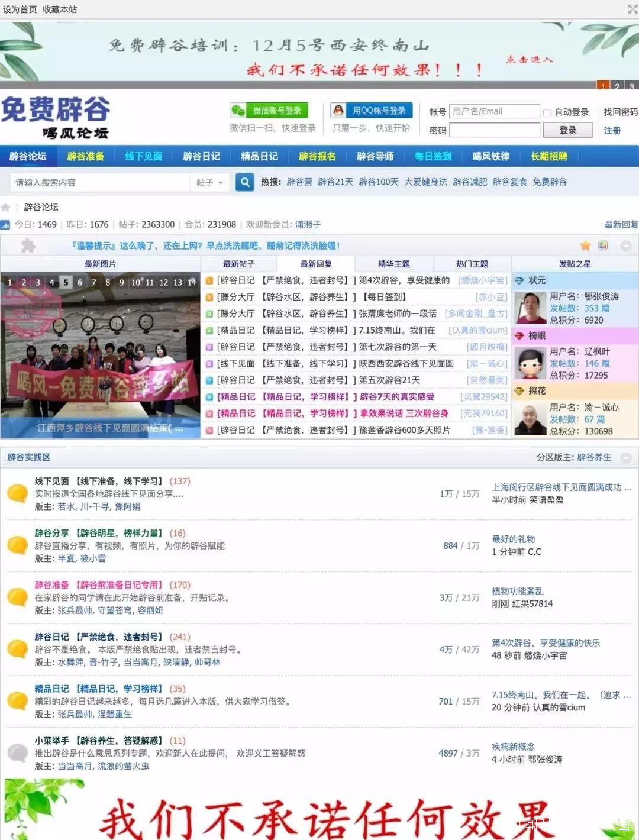Click the icon before 豫莲香辟谷600多天照片
The height and width of the screenshot is (840, 639).
tap(209, 430)
